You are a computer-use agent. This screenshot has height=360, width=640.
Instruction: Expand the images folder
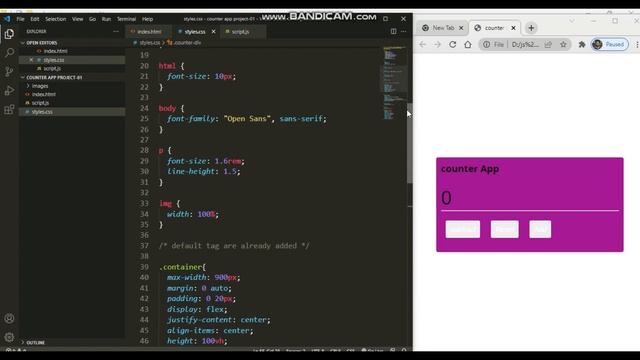pos(40,86)
